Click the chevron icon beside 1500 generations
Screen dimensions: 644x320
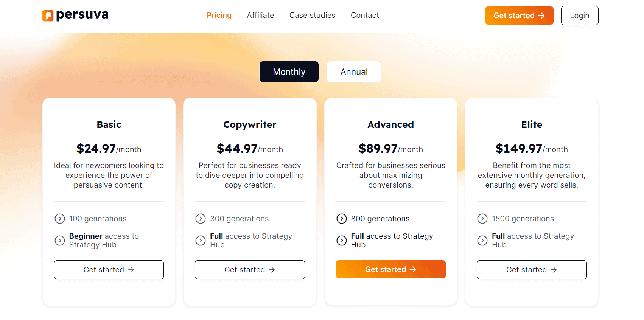(x=482, y=219)
